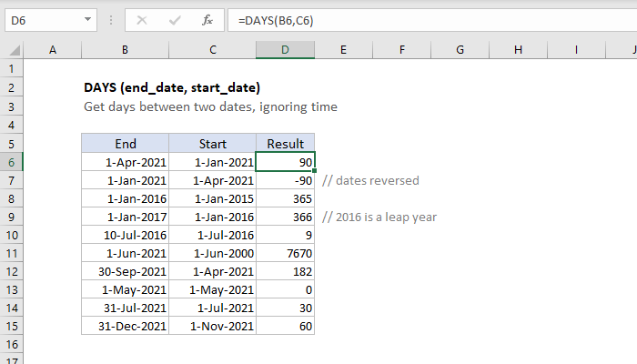
Task: Select column F header
Action: pos(402,50)
